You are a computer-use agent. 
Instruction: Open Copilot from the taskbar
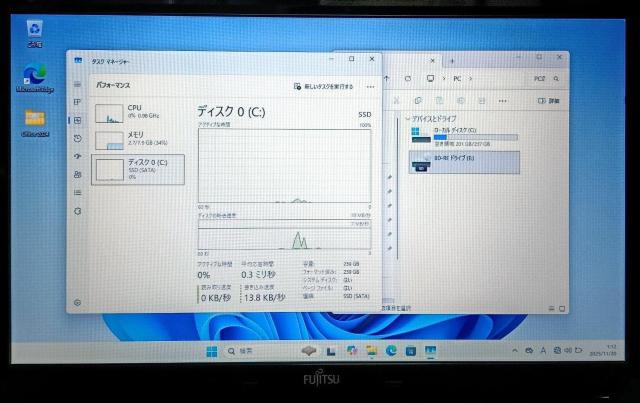point(351,351)
